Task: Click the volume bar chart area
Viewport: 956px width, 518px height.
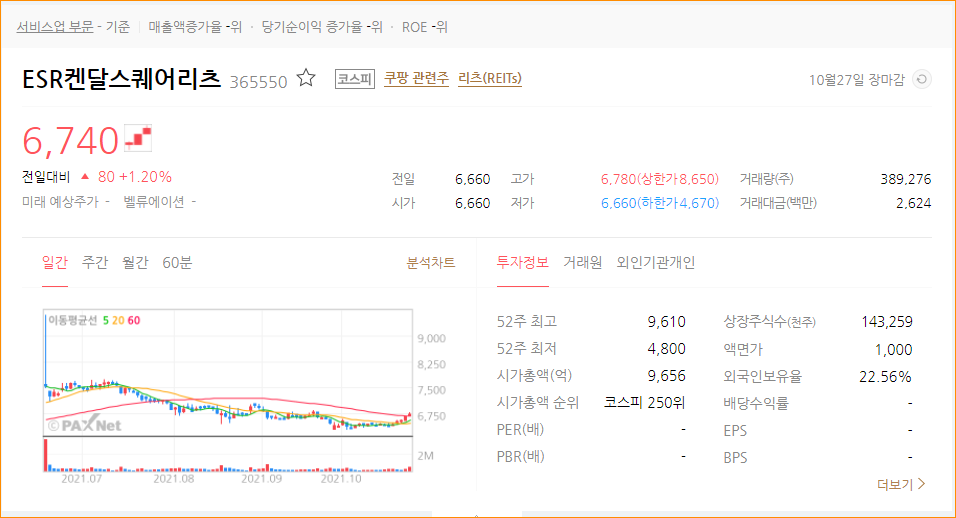Action: click(x=228, y=455)
